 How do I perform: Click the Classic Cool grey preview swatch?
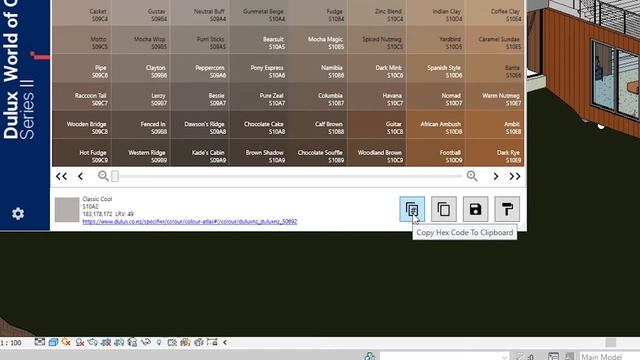click(67, 210)
